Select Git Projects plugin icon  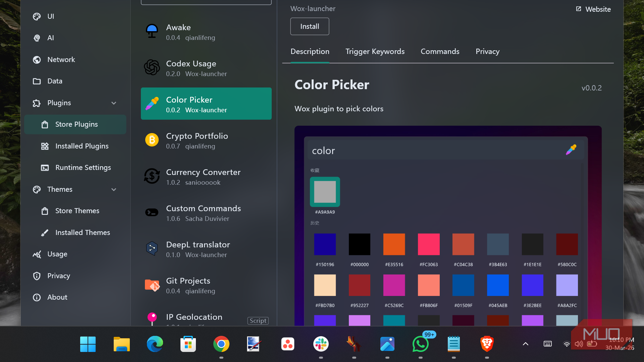click(152, 285)
